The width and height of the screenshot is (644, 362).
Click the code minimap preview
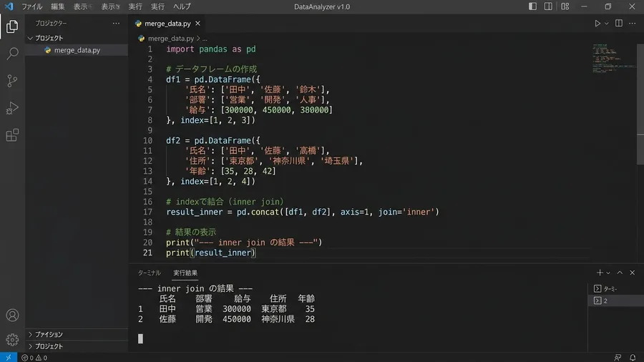[x=613, y=59]
